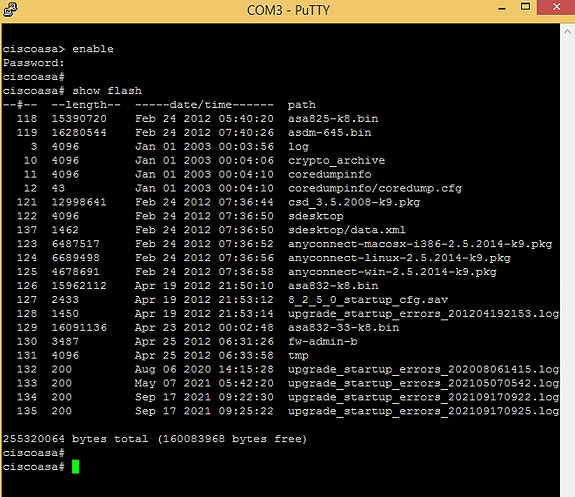Click the asdm-645.bin path entry

pos(329,132)
